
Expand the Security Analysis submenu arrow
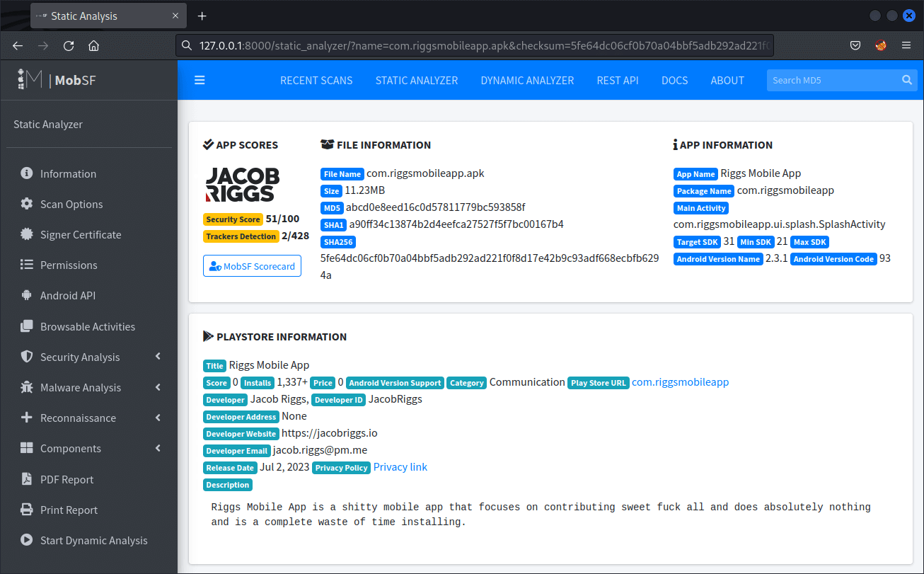click(x=158, y=357)
